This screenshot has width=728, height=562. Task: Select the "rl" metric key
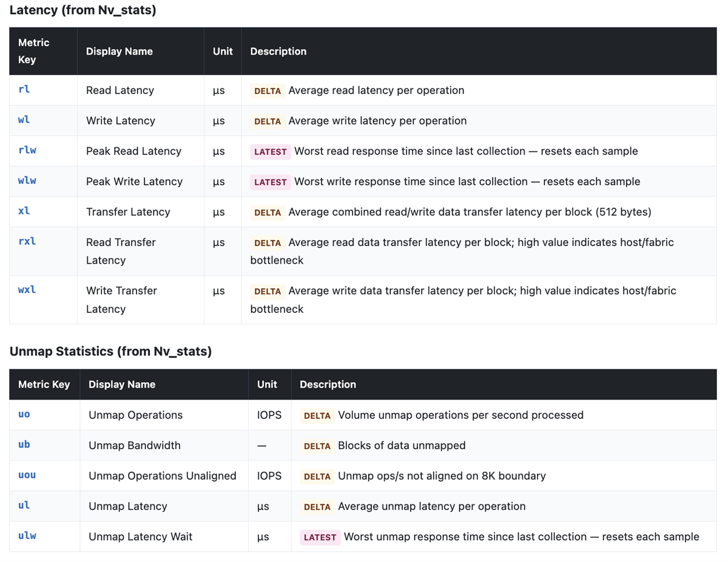click(24, 90)
